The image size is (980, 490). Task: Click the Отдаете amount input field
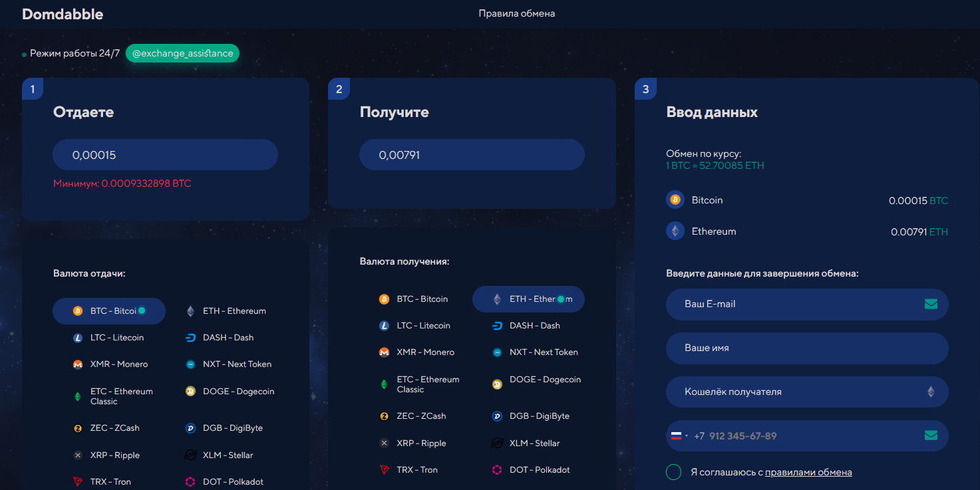click(165, 155)
